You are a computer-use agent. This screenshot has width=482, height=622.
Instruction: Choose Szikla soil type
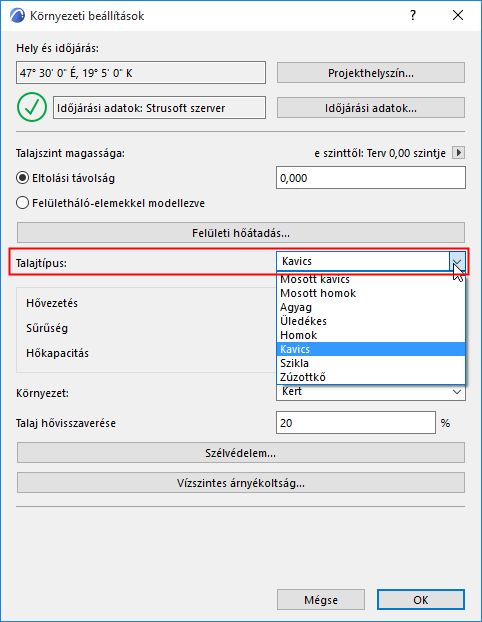pos(371,363)
